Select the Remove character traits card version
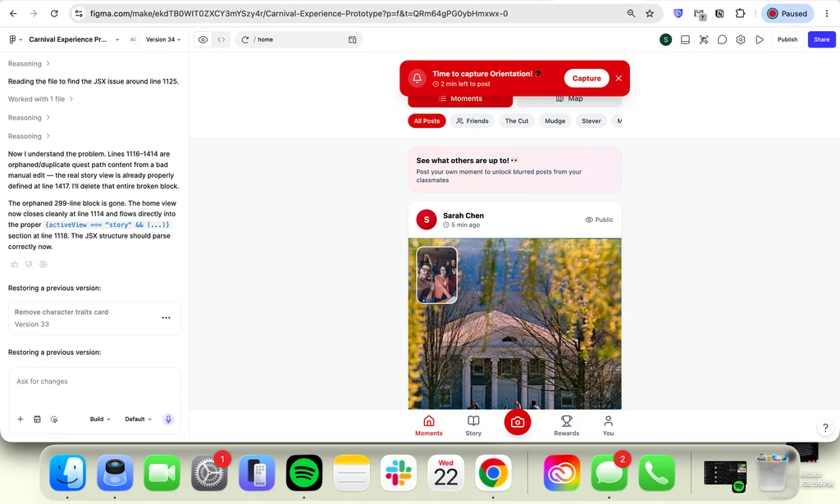 (94, 318)
